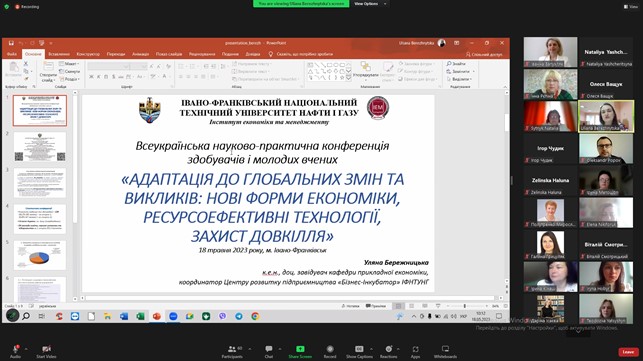Image resolution: width=643 pixels, height=361 pixels.
Task: Click the green encryption shield icon
Action: (7, 7)
